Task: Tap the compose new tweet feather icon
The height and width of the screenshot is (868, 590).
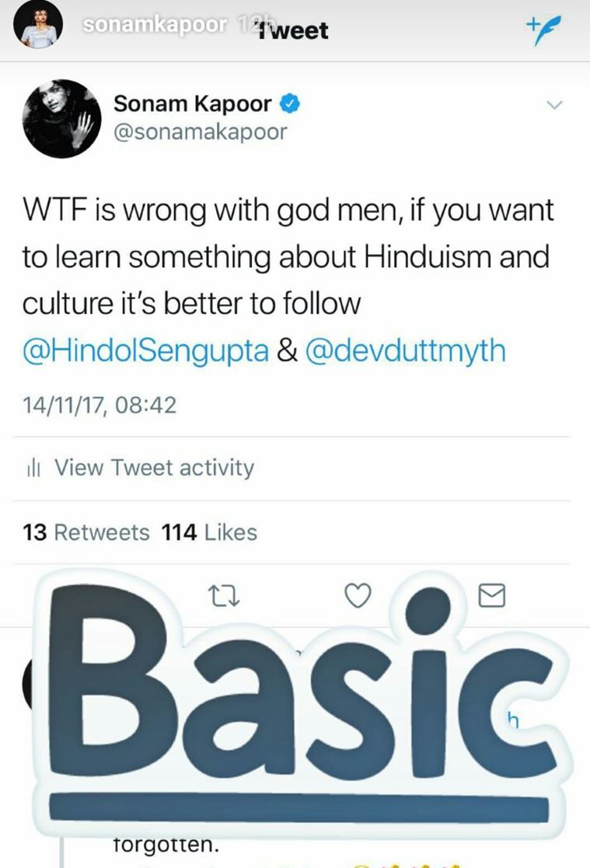Action: (x=543, y=30)
